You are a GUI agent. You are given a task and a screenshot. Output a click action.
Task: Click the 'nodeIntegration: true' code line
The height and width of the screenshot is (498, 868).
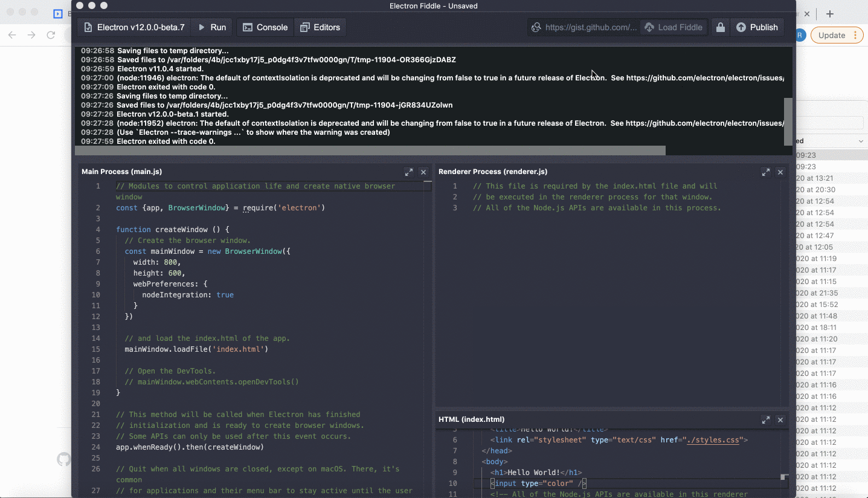(188, 295)
